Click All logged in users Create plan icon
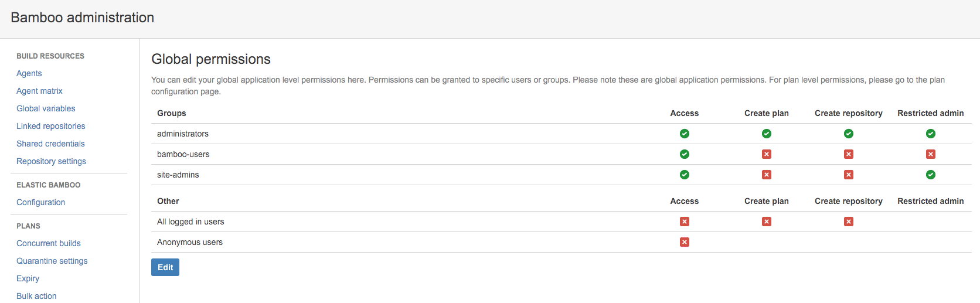Viewport: 980px width, 303px height. click(x=766, y=222)
